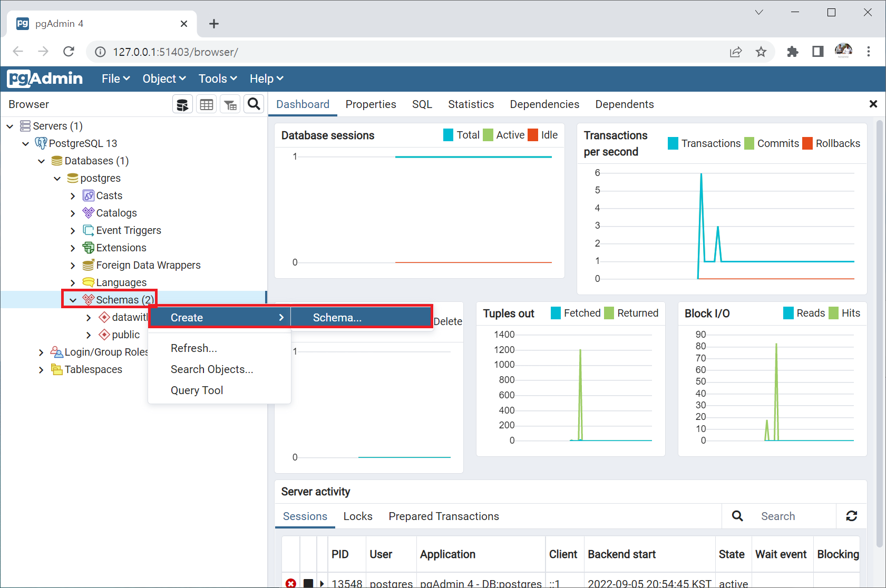Click the black cancel query square icon
The image size is (886, 588).
pos(308,583)
